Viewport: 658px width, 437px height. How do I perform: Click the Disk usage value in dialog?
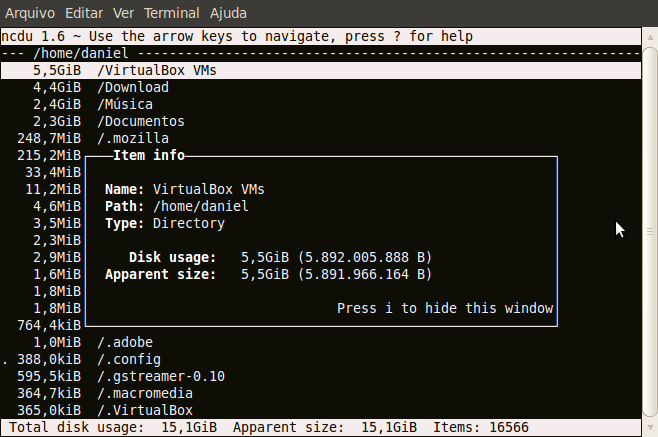[335, 257]
